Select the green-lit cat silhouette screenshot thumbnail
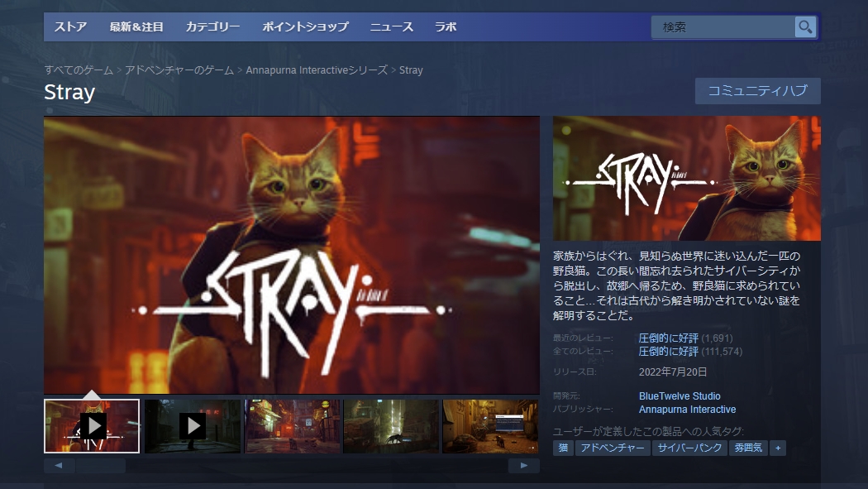Viewport: 868px width, 489px height. pos(391,426)
